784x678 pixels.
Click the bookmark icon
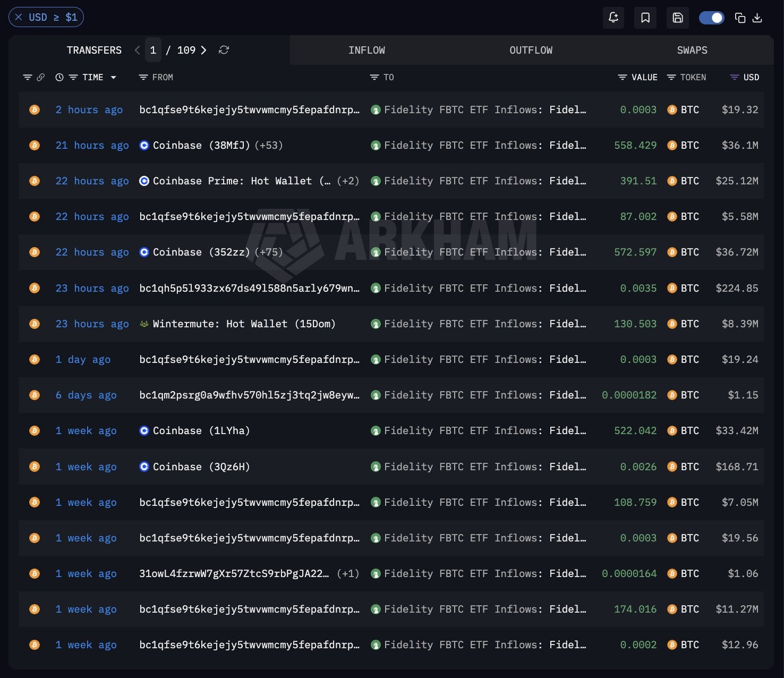click(645, 18)
